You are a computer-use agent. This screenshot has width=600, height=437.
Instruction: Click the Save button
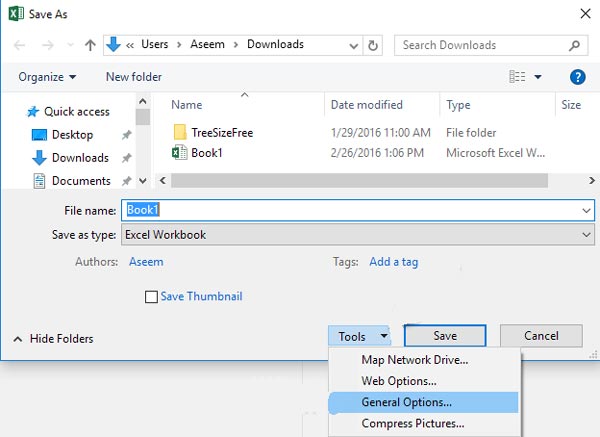pyautogui.click(x=445, y=336)
